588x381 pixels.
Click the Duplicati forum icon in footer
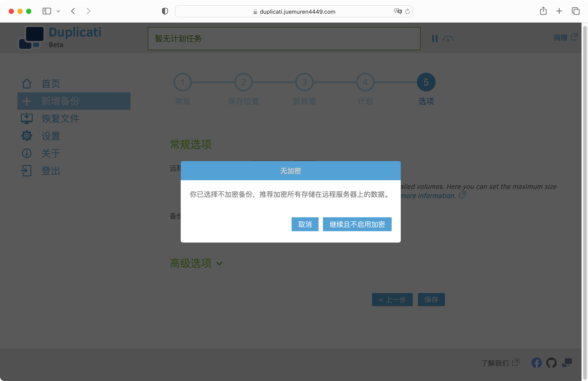click(x=567, y=363)
